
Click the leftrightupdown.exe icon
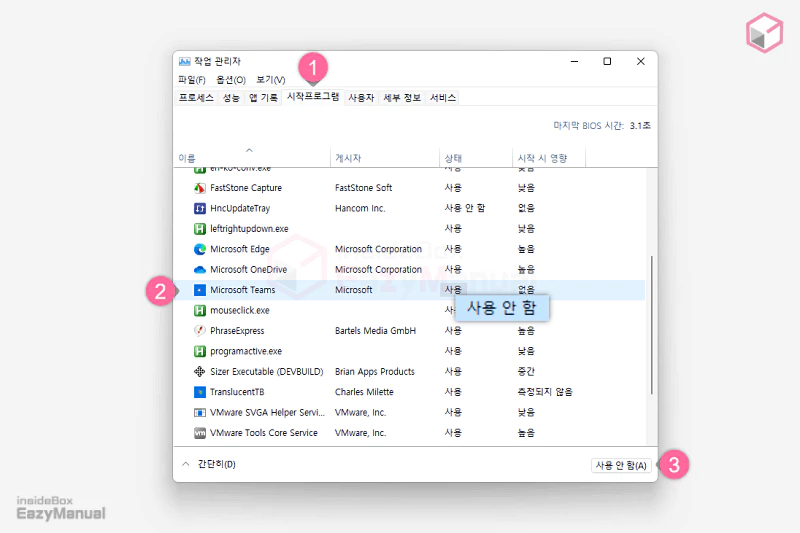point(199,229)
